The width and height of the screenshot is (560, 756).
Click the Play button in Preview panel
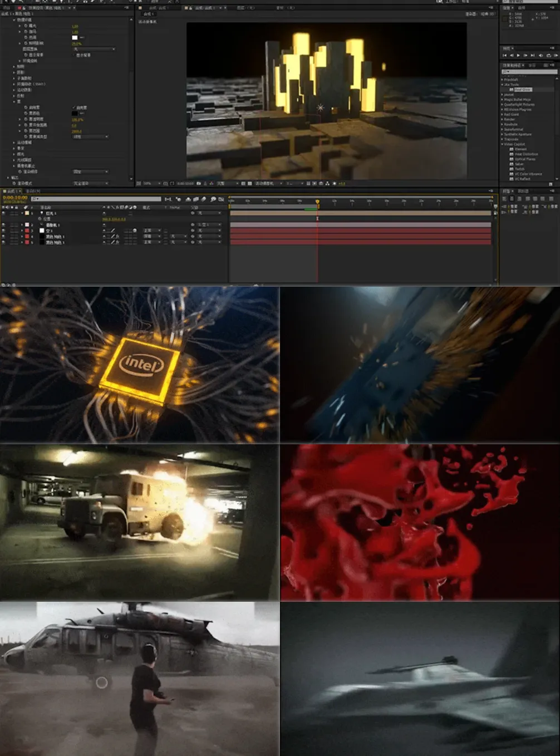(x=518, y=55)
